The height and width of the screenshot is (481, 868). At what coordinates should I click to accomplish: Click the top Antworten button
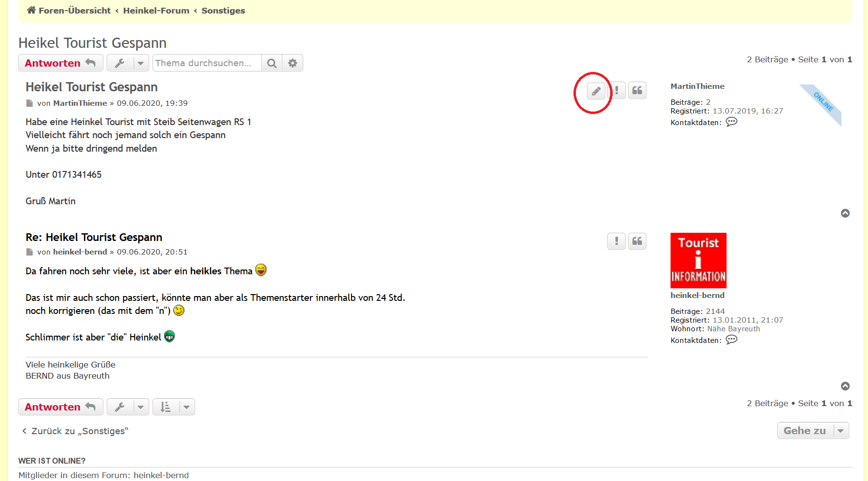(60, 63)
